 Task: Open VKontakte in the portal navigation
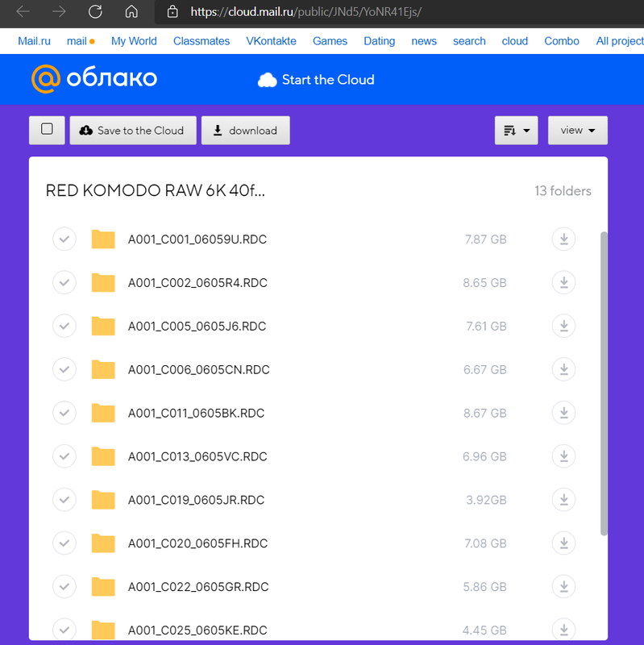(271, 41)
